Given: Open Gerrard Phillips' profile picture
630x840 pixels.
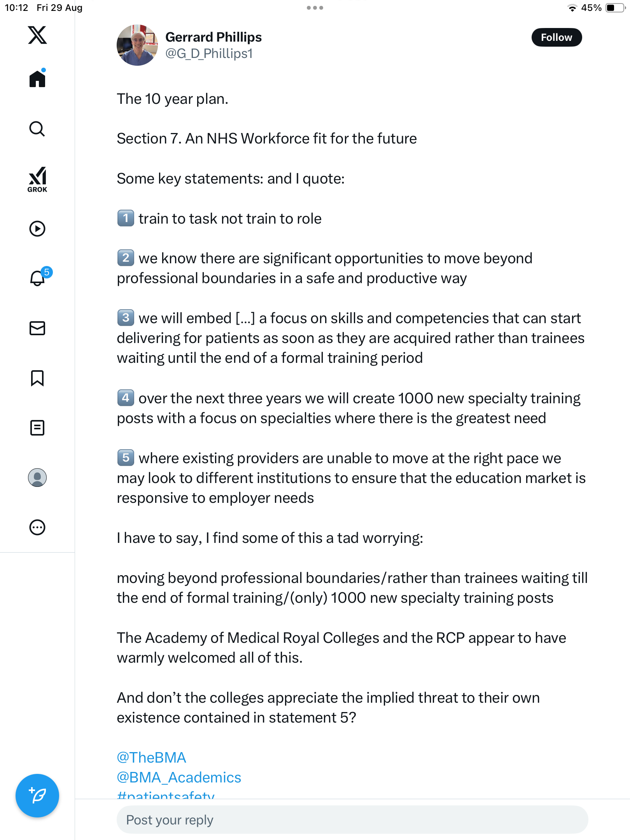Looking at the screenshot, I should point(137,45).
